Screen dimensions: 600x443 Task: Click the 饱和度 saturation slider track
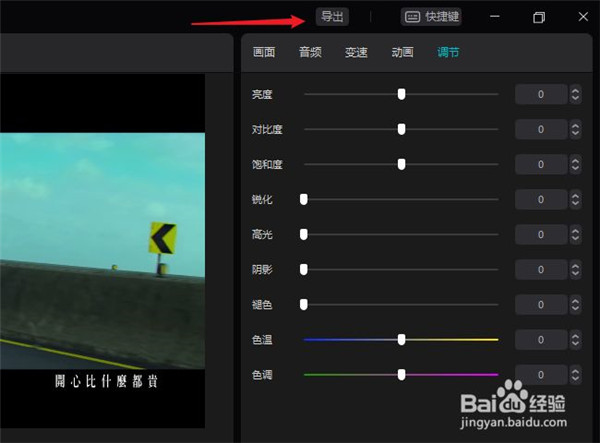tap(450, 164)
